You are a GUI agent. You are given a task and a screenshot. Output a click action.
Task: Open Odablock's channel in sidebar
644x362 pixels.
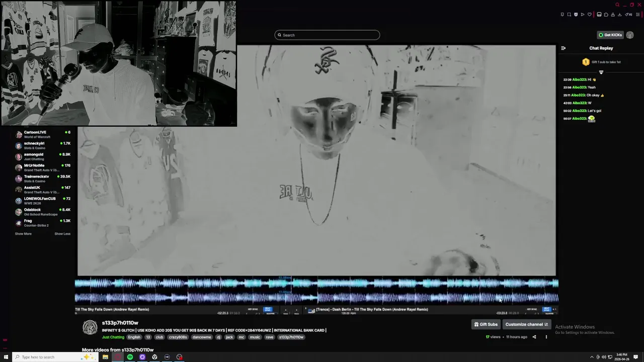(x=43, y=212)
